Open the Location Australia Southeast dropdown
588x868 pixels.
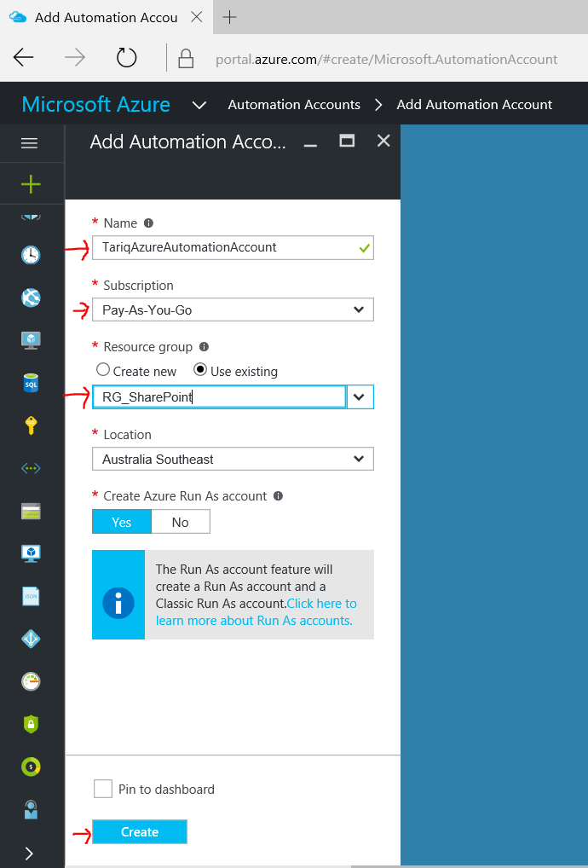click(x=233, y=459)
